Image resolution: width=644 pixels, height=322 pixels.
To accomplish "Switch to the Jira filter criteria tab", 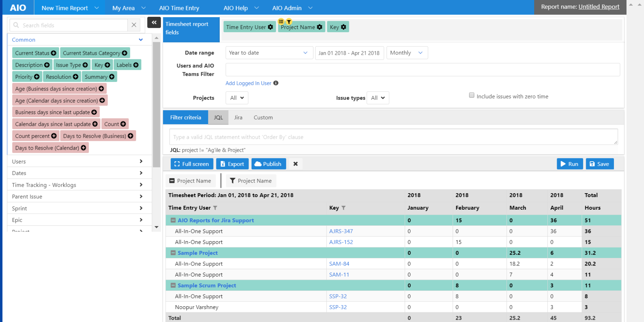I will click(238, 117).
